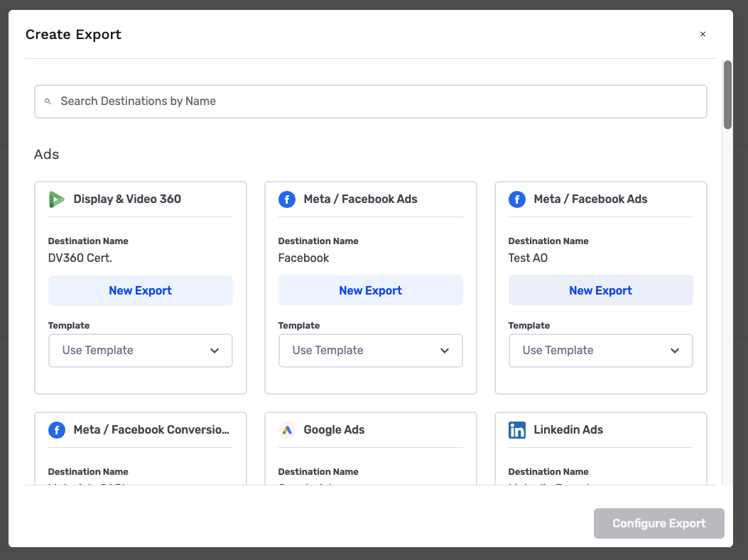The height and width of the screenshot is (560, 748).
Task: Open Use Template dropdown for Facebook destination
Action: [371, 351]
